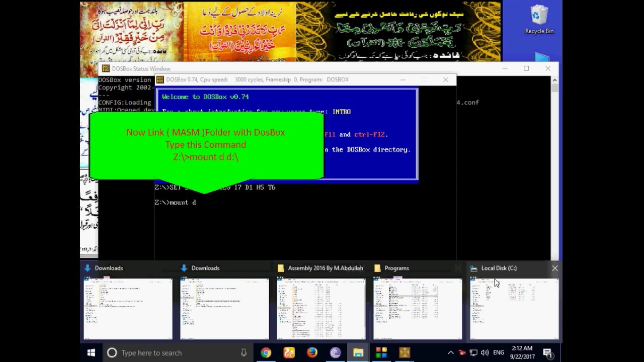
Task: Click the purple torrent app taskbar icon
Action: [335, 353]
